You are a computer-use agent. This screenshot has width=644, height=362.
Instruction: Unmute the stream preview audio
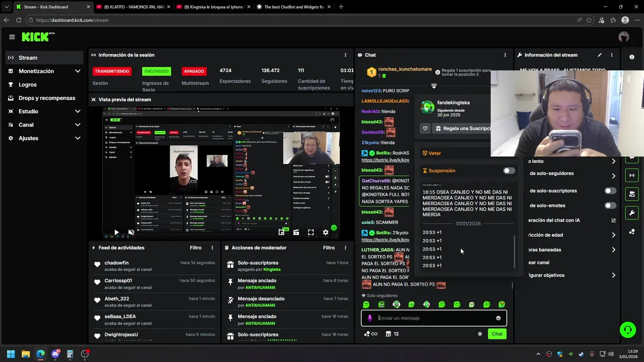131,232
